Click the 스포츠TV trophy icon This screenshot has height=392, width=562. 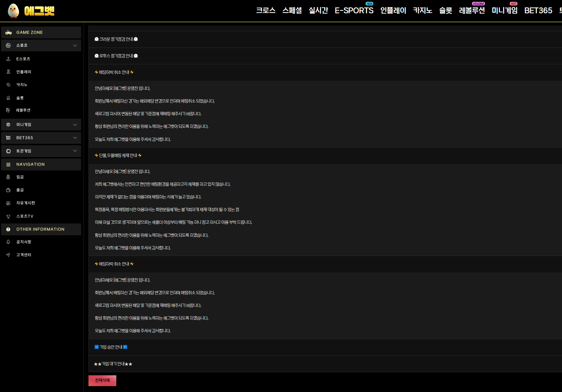tap(8, 216)
